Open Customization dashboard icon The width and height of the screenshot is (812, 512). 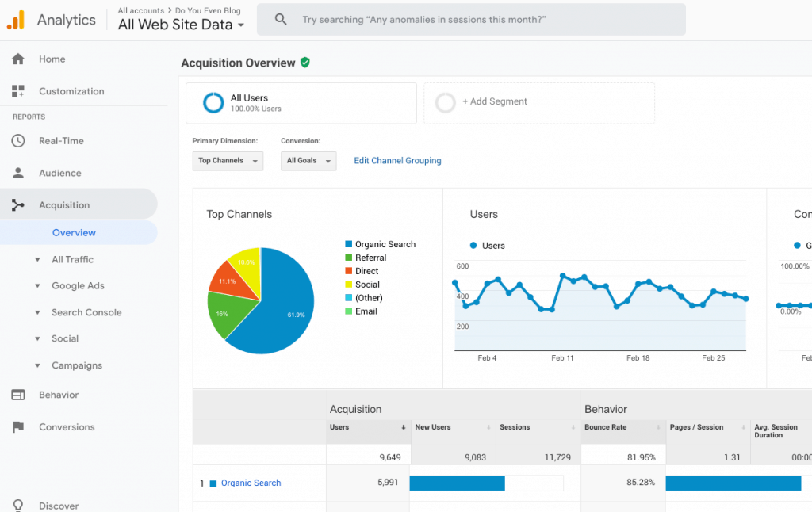coord(18,91)
